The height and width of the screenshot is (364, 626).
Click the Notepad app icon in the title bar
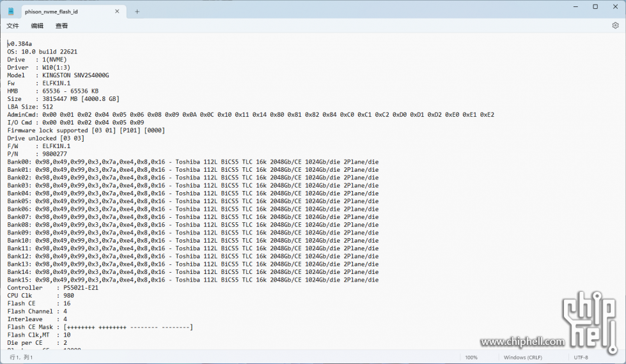click(x=11, y=11)
